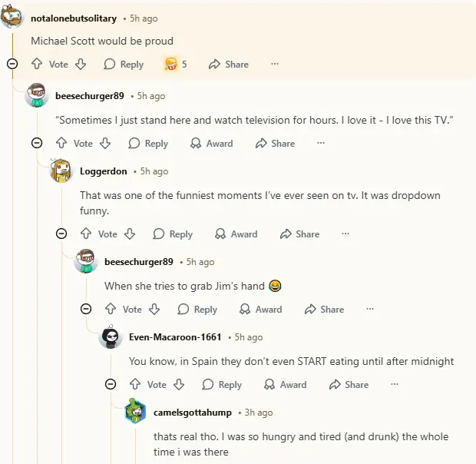Collapse beesechurger89's TV quote thread

click(x=37, y=143)
